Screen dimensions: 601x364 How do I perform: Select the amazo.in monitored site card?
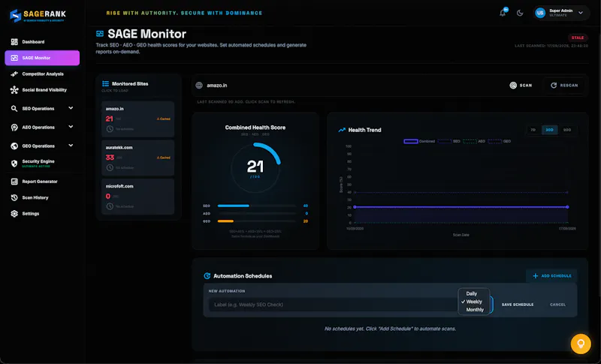pos(138,119)
